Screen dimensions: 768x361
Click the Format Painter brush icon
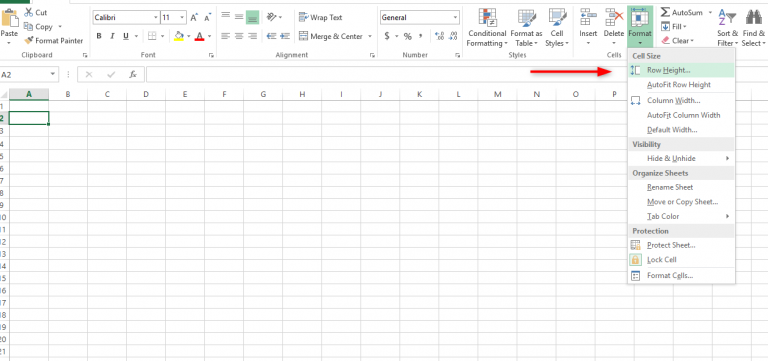[28, 41]
